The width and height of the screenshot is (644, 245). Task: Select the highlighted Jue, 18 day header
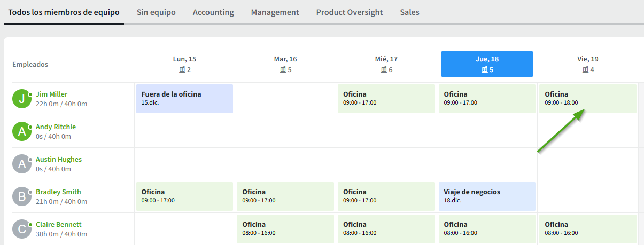click(487, 64)
